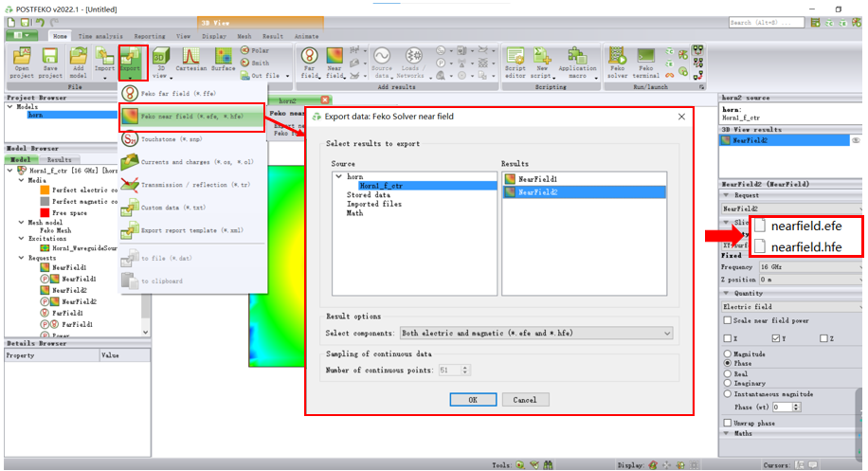Add a Polar graph

click(255, 50)
